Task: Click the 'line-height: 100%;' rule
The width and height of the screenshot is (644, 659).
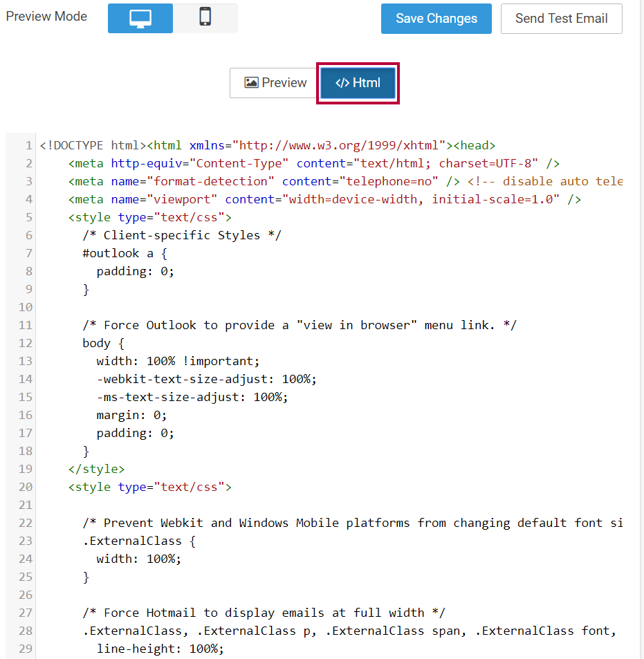Action: tap(160, 649)
